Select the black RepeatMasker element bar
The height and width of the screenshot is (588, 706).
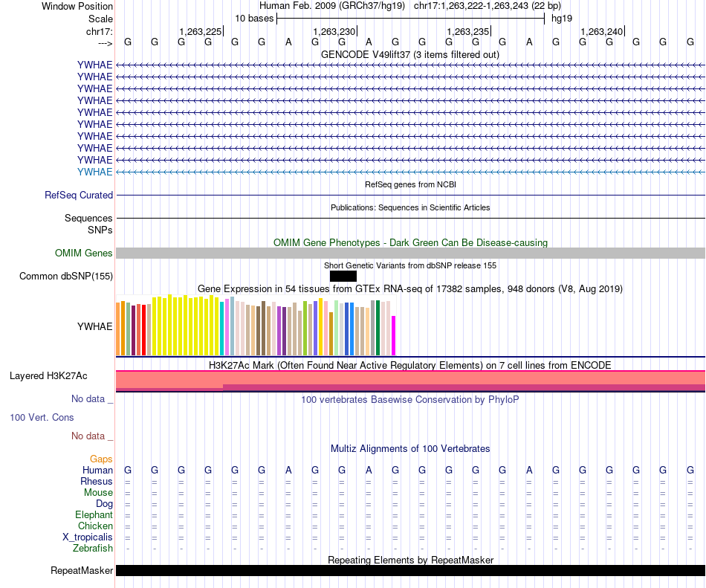coord(410,571)
